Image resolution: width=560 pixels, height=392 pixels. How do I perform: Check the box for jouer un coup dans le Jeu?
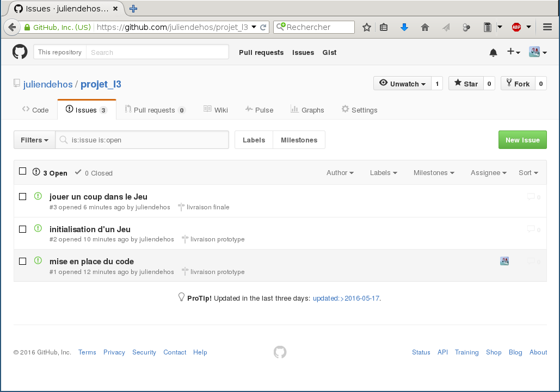point(22,196)
